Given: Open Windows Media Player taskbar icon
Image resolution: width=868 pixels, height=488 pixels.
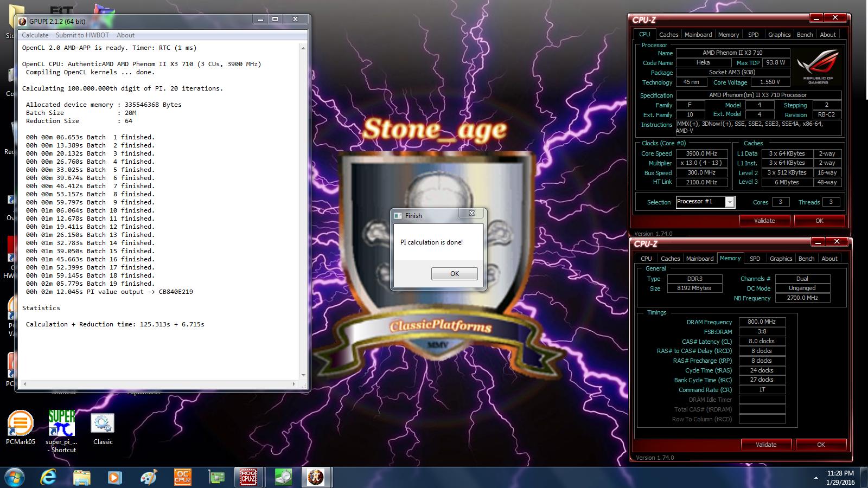Looking at the screenshot, I should coord(114,477).
